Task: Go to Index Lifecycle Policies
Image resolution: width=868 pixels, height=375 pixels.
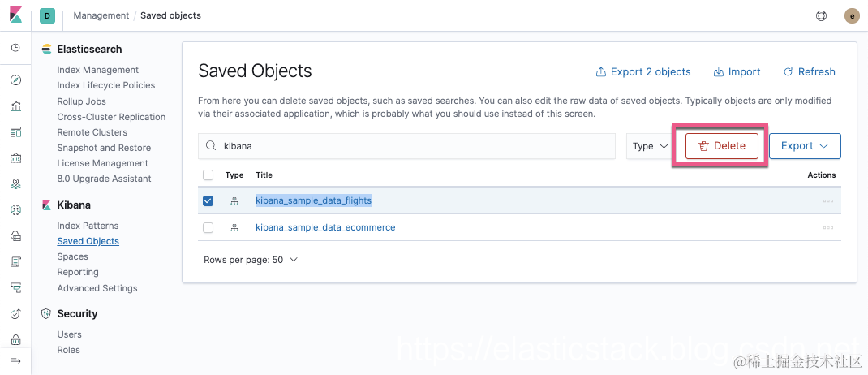Action: [x=105, y=85]
